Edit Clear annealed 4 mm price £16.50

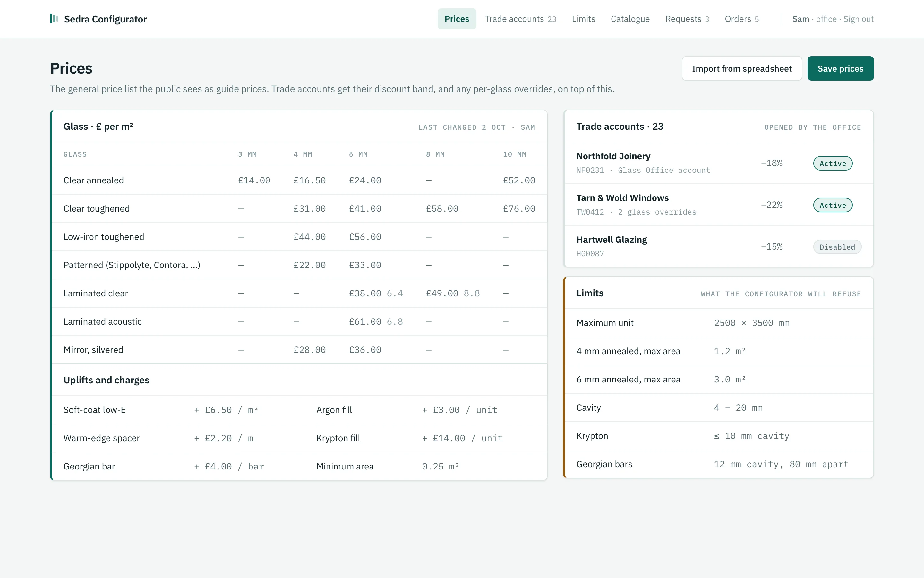(309, 180)
